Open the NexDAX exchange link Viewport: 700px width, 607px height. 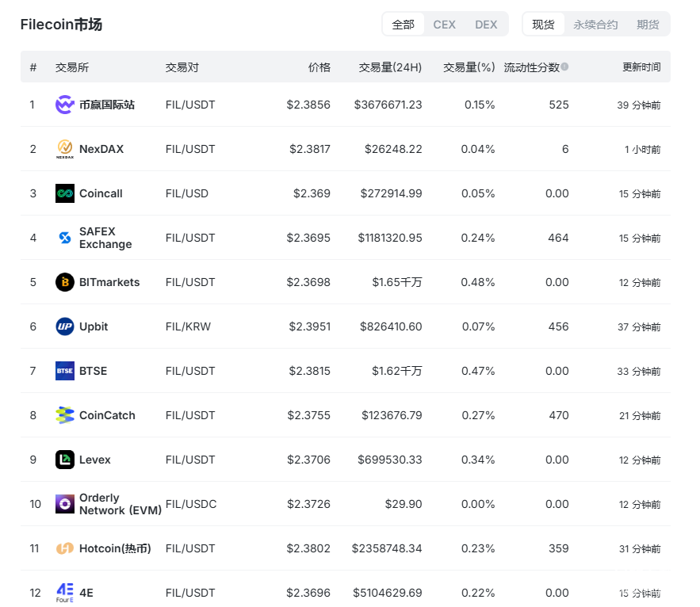(101, 149)
